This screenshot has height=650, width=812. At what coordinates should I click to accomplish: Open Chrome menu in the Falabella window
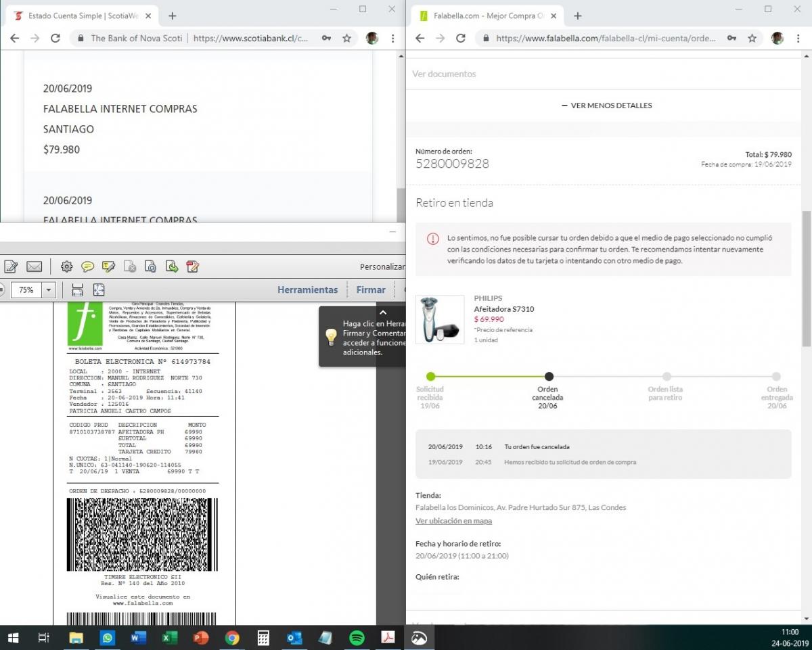pyautogui.click(x=798, y=39)
